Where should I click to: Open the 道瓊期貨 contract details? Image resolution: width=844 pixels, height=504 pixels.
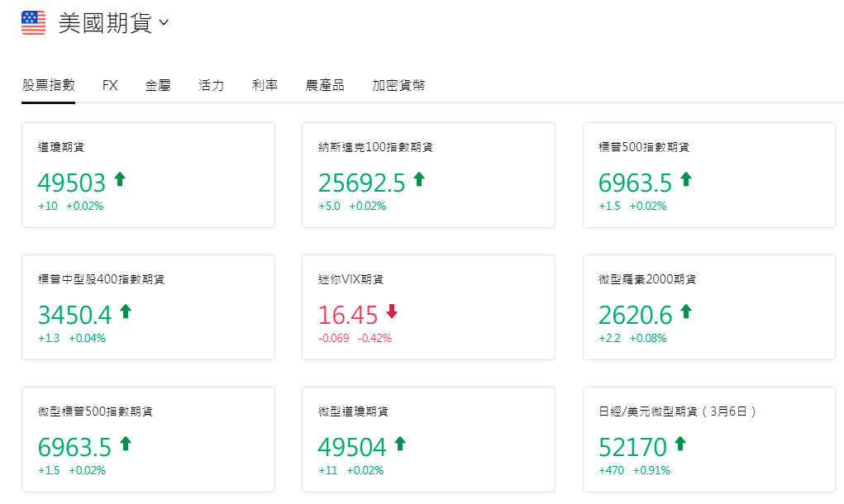point(147,174)
